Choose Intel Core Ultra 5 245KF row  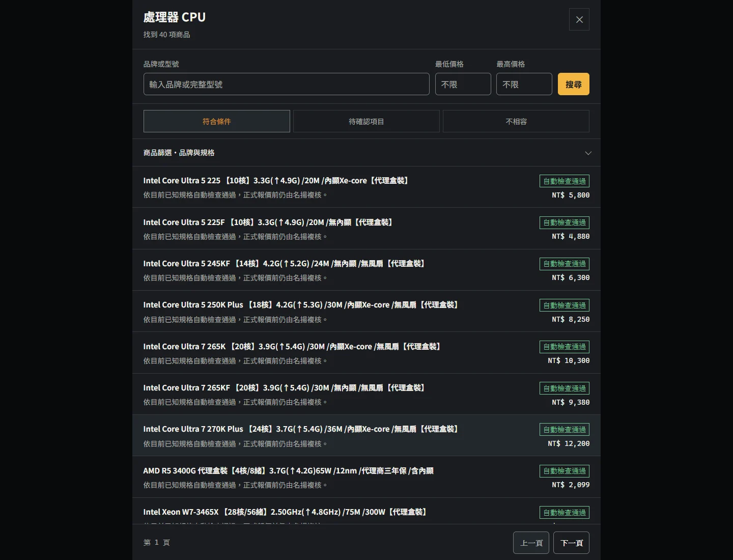click(x=366, y=270)
